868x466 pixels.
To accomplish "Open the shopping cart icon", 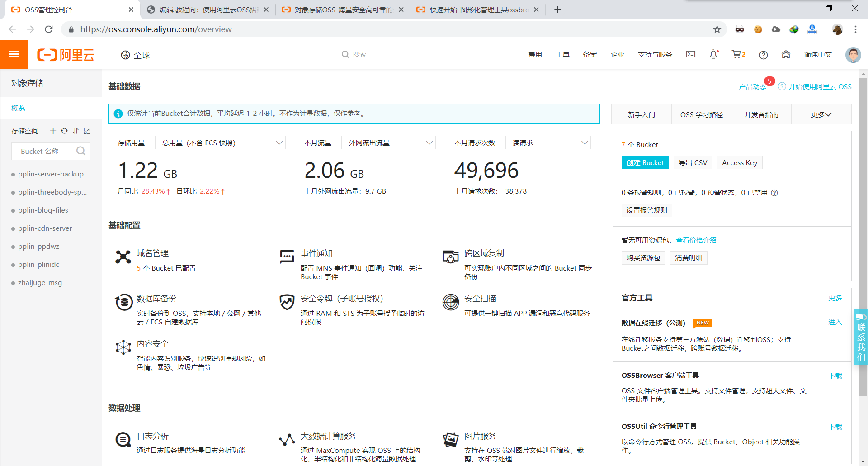I will click(737, 54).
